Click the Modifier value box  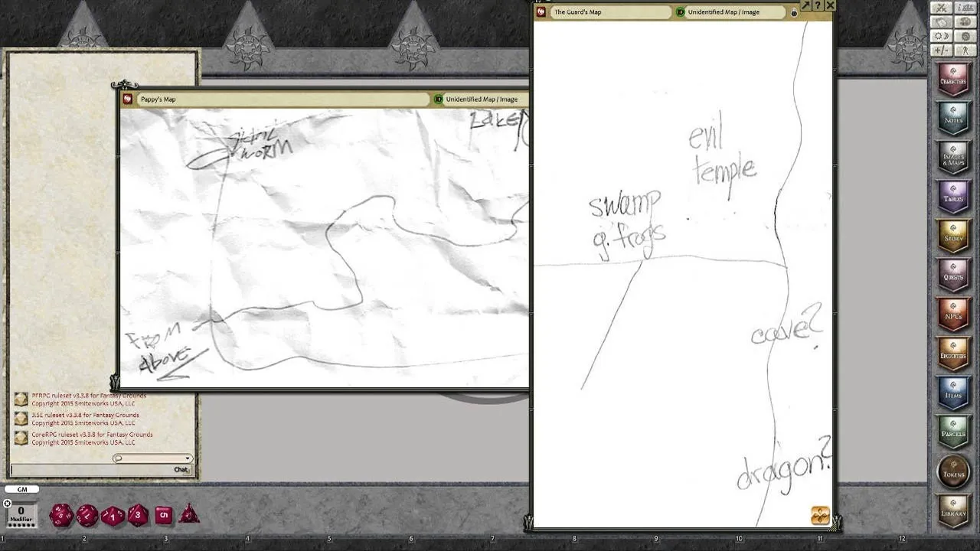coord(21,514)
